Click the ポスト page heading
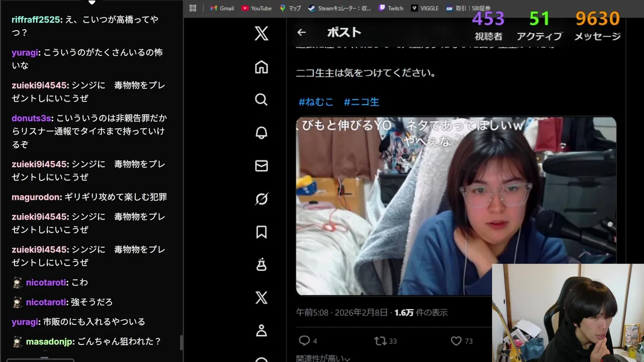 (x=344, y=32)
